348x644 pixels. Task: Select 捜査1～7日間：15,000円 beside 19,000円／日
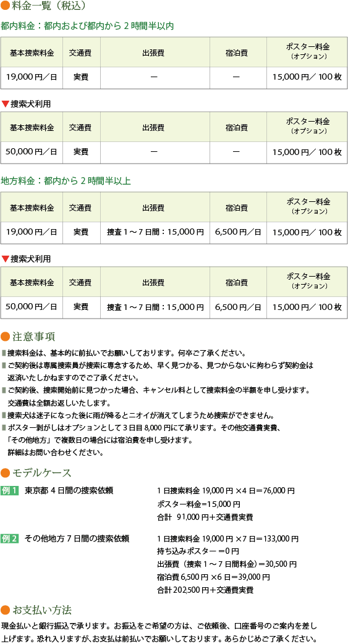[x=155, y=232]
